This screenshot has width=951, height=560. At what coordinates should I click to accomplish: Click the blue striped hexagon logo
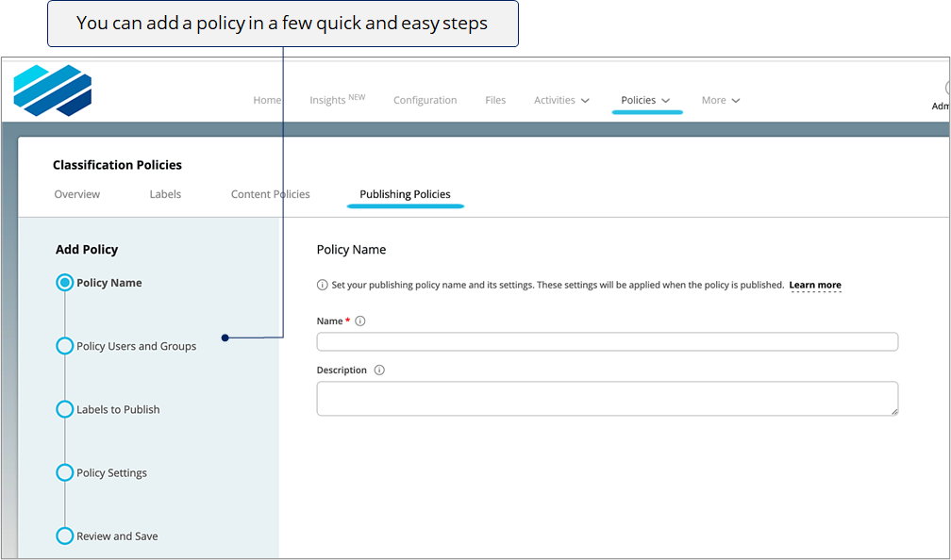click(x=53, y=91)
